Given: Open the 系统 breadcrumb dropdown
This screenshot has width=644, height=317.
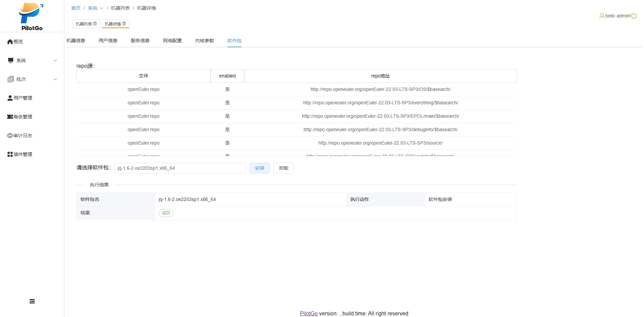Looking at the screenshot, I should 95,8.
